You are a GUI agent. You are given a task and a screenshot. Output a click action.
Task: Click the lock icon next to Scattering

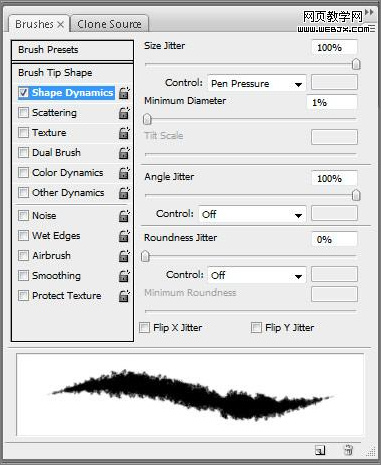(x=124, y=113)
